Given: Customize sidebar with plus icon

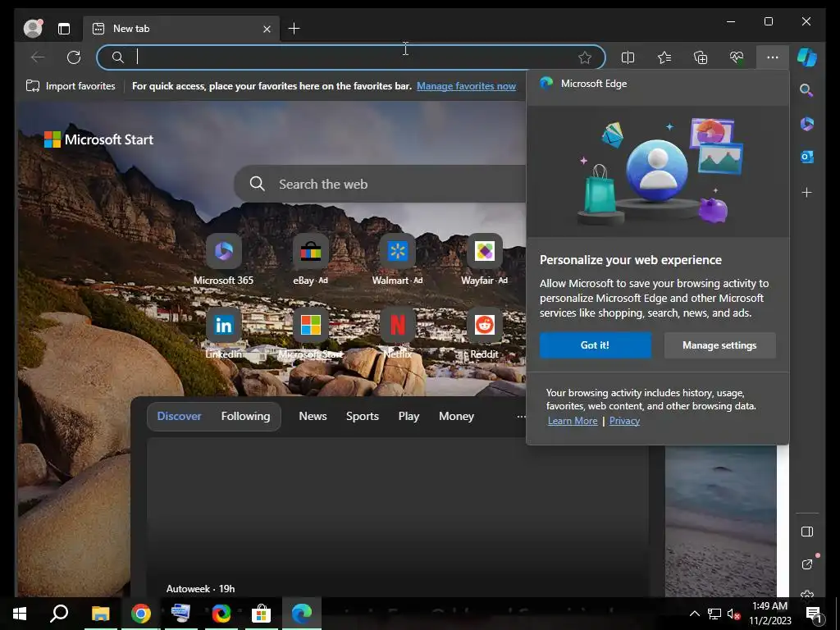Looking at the screenshot, I should pyautogui.click(x=807, y=192).
